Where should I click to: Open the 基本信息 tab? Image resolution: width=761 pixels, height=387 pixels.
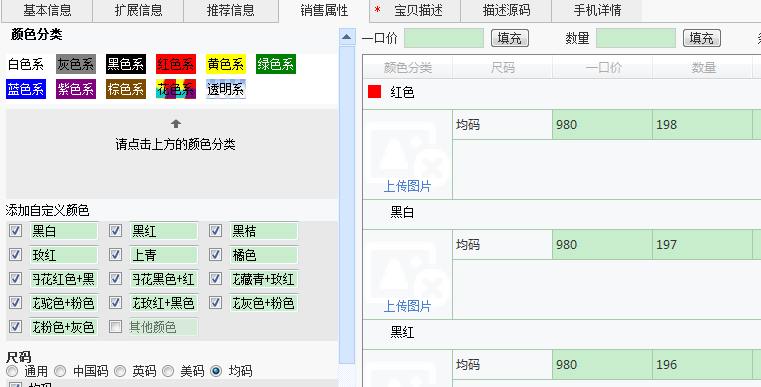pos(47,11)
